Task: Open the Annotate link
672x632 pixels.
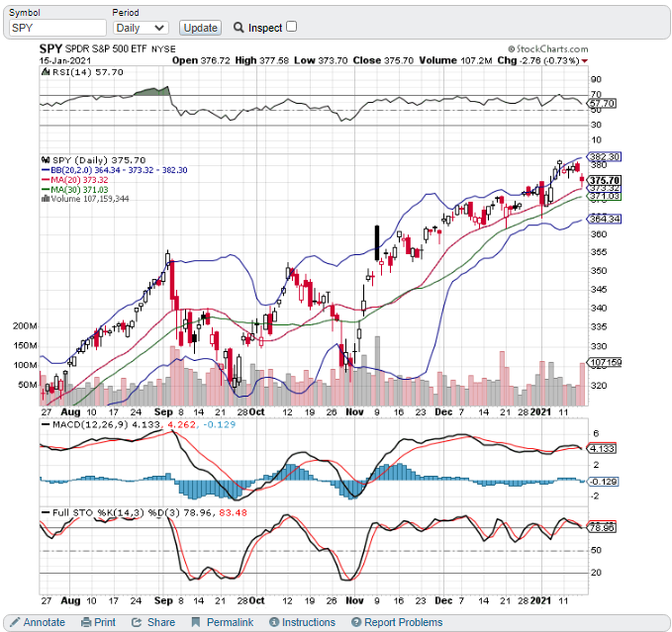Action: tap(45, 622)
